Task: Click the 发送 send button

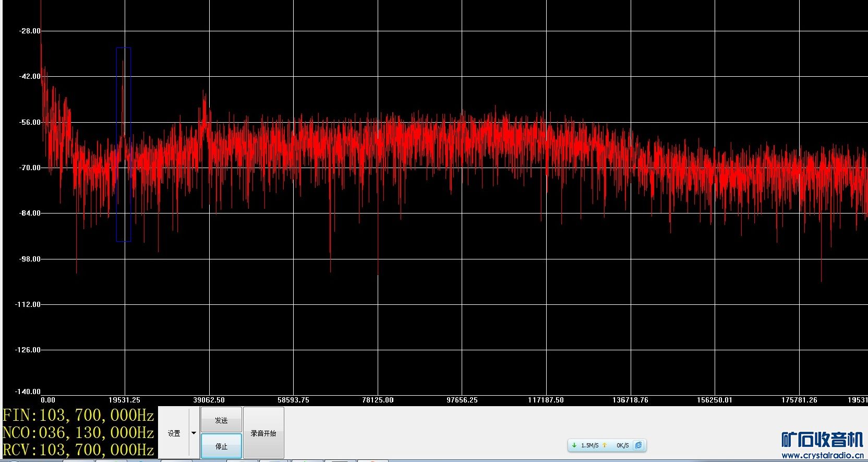Action: [x=221, y=420]
